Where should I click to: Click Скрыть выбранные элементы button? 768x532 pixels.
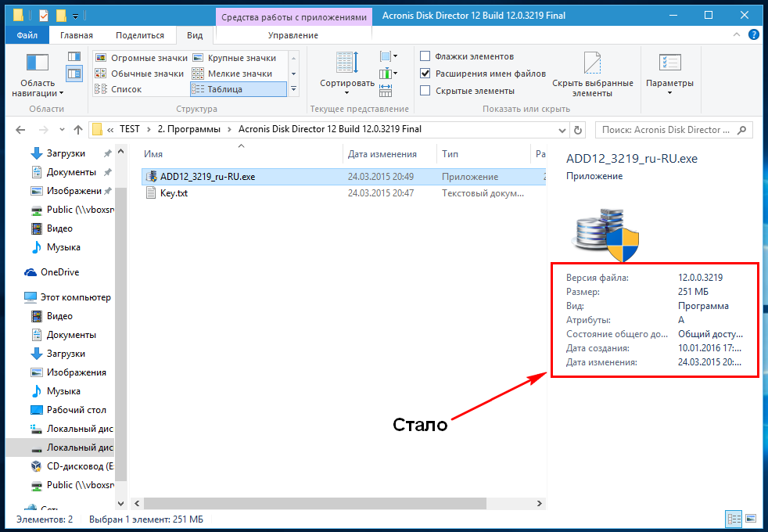click(x=593, y=74)
